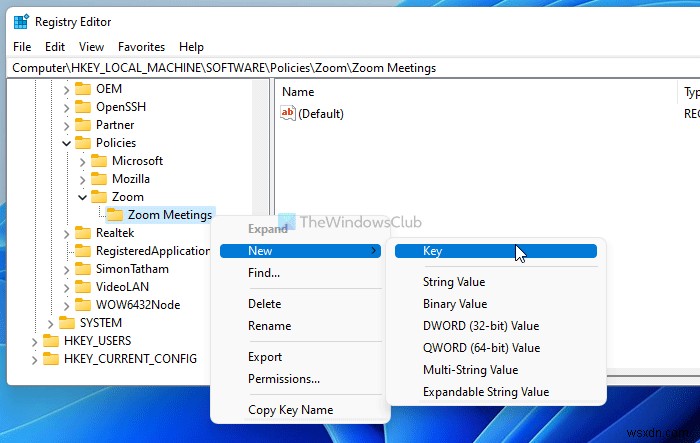Click the registry path address bar
The width and height of the screenshot is (700, 443).
[x=354, y=68]
